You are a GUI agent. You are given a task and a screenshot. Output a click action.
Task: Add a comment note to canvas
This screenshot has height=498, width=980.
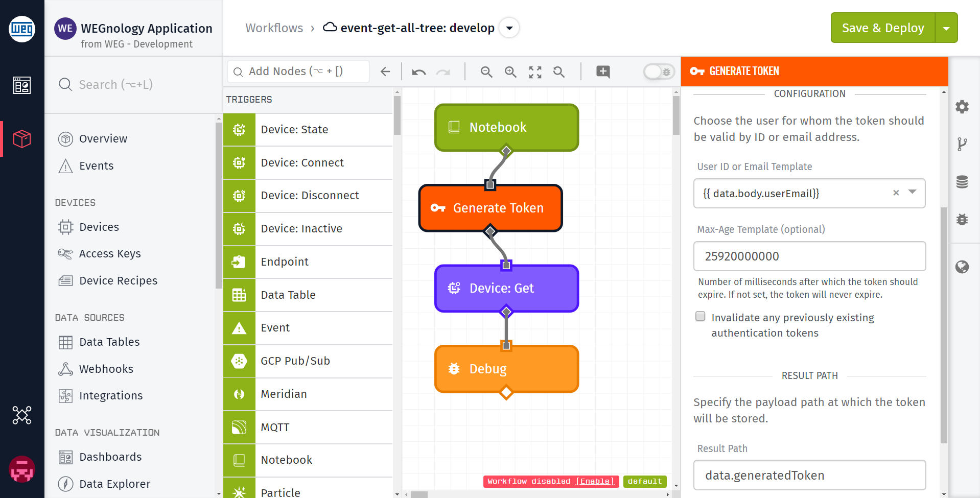point(603,72)
